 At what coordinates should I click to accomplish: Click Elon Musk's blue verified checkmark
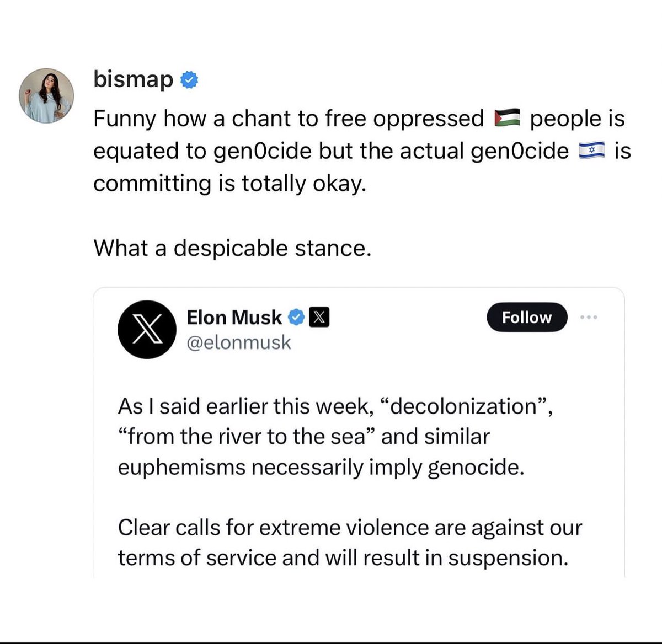[x=297, y=318]
